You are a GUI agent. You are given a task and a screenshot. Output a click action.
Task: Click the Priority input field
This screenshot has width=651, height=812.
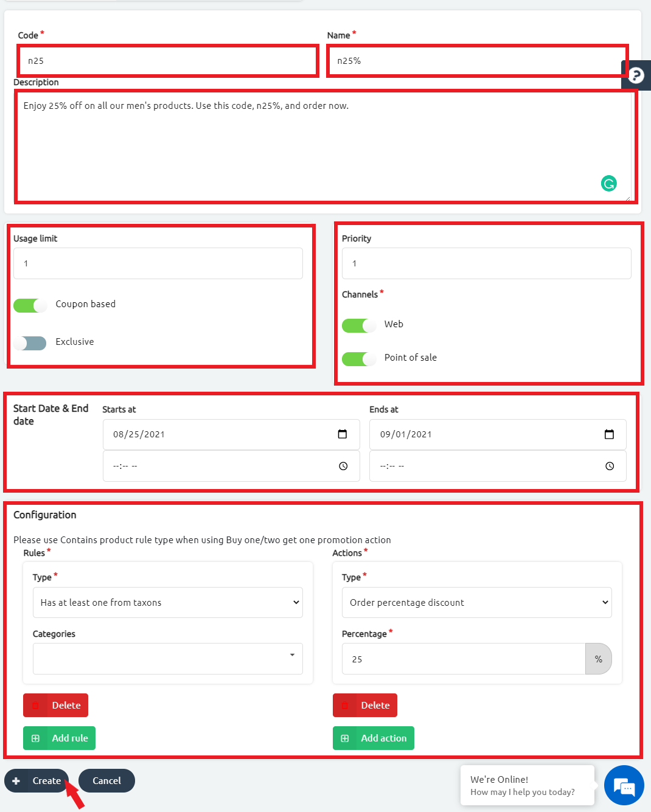point(487,263)
